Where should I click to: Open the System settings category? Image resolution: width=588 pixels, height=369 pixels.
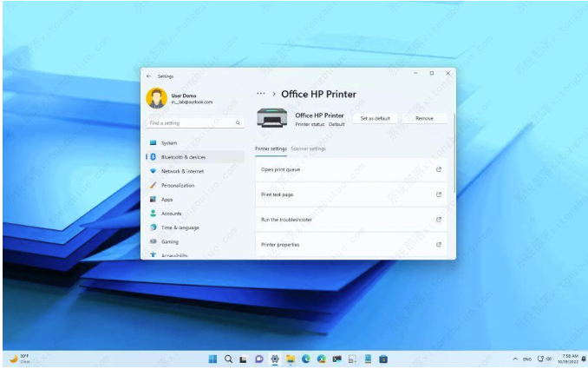pos(195,143)
